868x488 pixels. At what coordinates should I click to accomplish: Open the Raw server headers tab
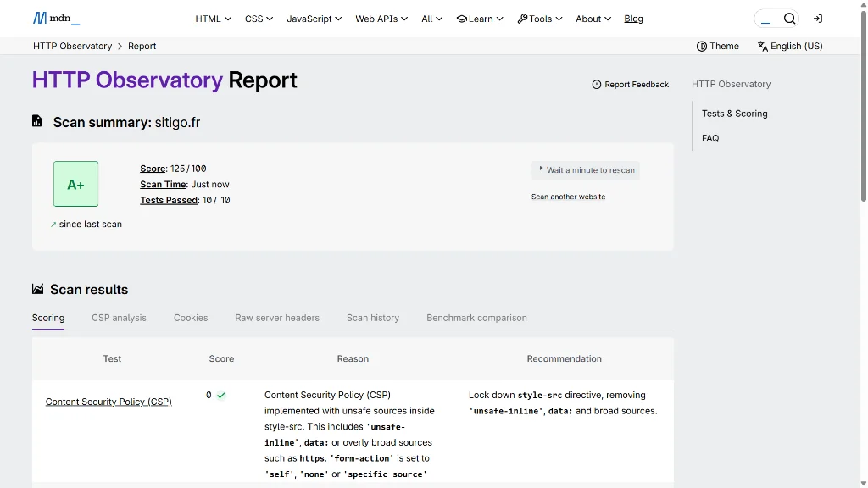(277, 318)
